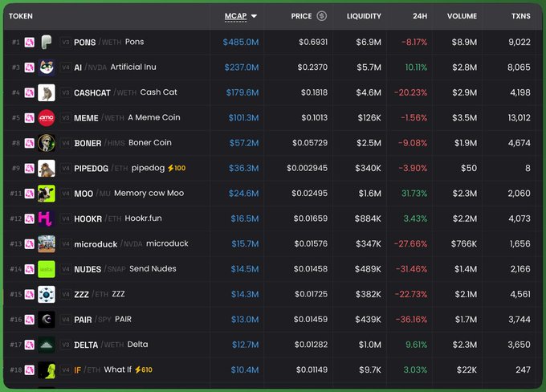
Task: Click the green NUDES token logo
Action: tap(47, 269)
